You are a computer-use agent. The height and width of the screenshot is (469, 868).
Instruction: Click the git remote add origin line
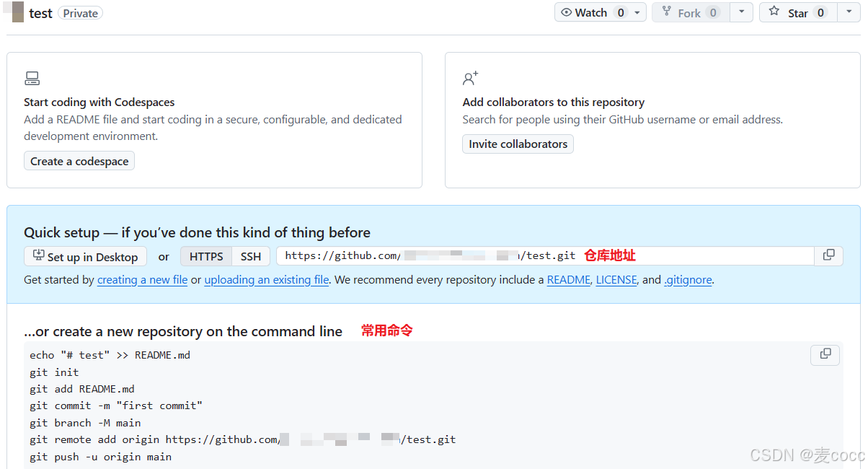pyautogui.click(x=242, y=439)
